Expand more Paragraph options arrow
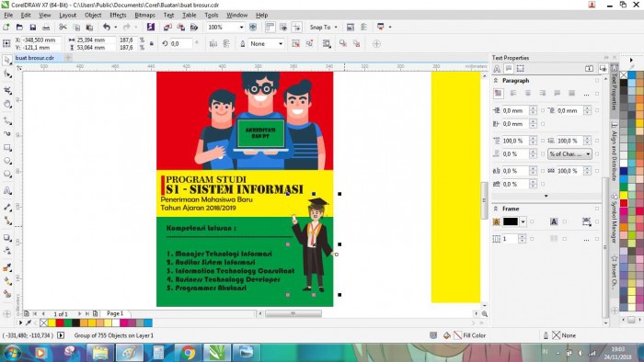644x362 pixels. click(546, 196)
